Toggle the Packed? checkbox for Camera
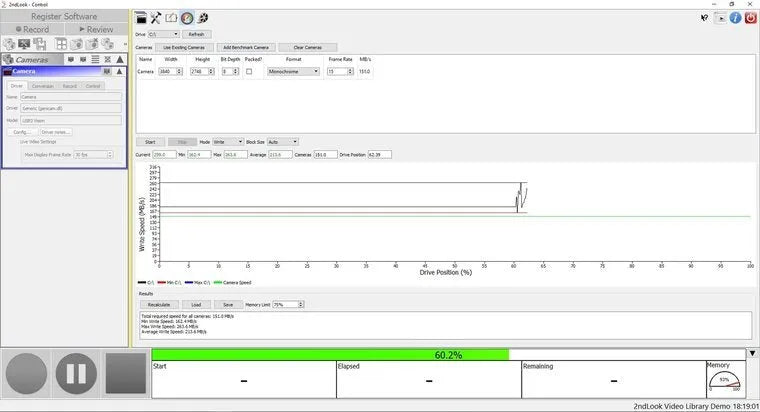Viewport: 760px width, 412px height. tap(249, 71)
